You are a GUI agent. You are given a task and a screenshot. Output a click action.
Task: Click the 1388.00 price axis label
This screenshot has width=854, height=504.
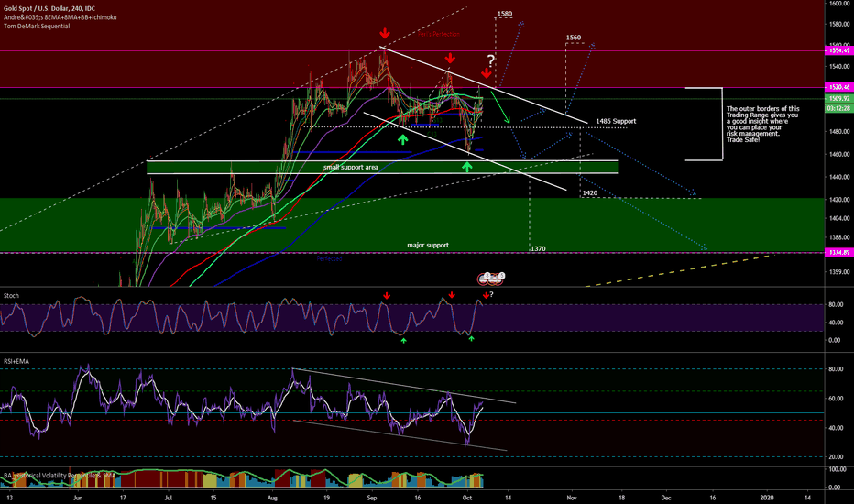839,237
